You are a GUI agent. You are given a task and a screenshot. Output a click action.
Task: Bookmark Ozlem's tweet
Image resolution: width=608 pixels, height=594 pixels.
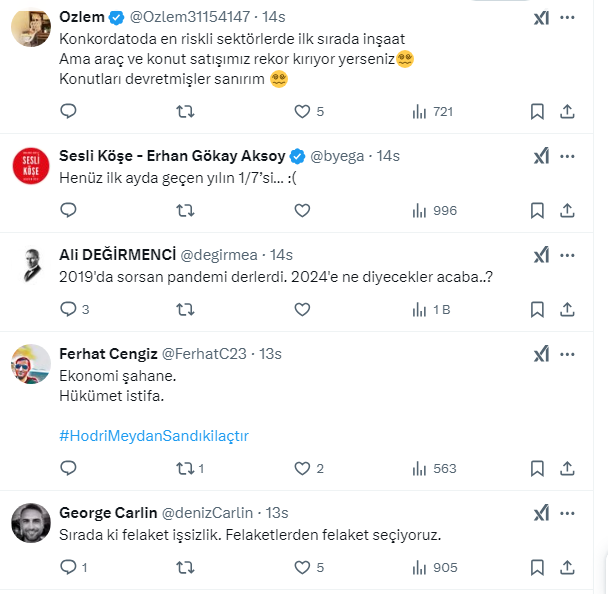tap(537, 112)
